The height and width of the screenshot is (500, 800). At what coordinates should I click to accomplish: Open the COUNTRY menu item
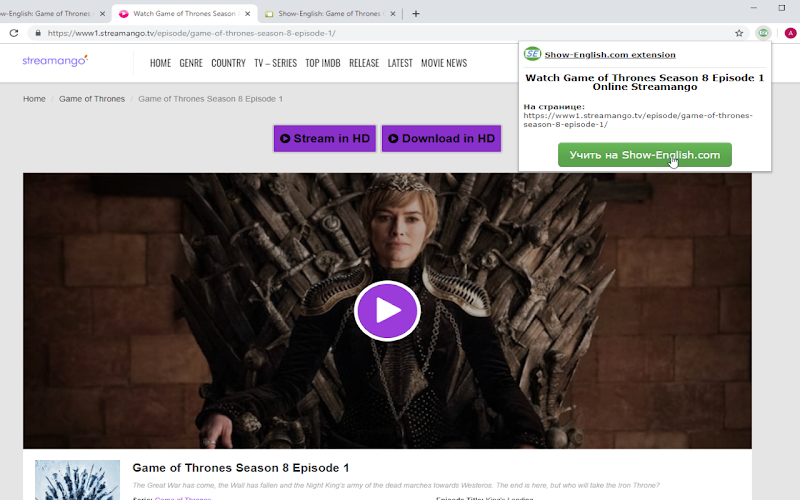pos(228,63)
